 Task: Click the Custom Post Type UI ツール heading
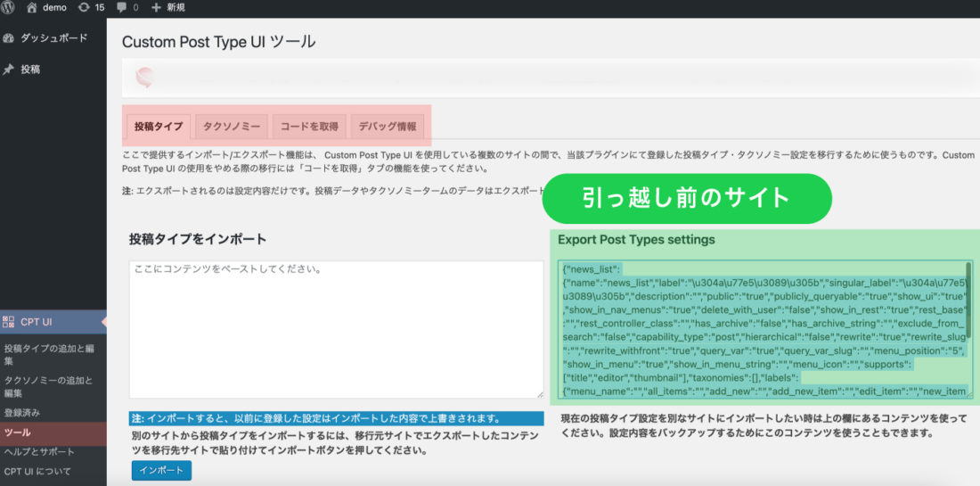(x=219, y=42)
